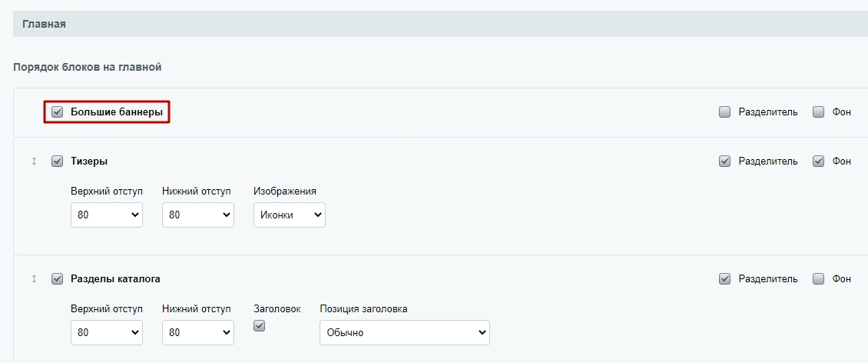Click the drag handle beside Разделы каталога
This screenshot has height=363, width=868.
coord(34,278)
